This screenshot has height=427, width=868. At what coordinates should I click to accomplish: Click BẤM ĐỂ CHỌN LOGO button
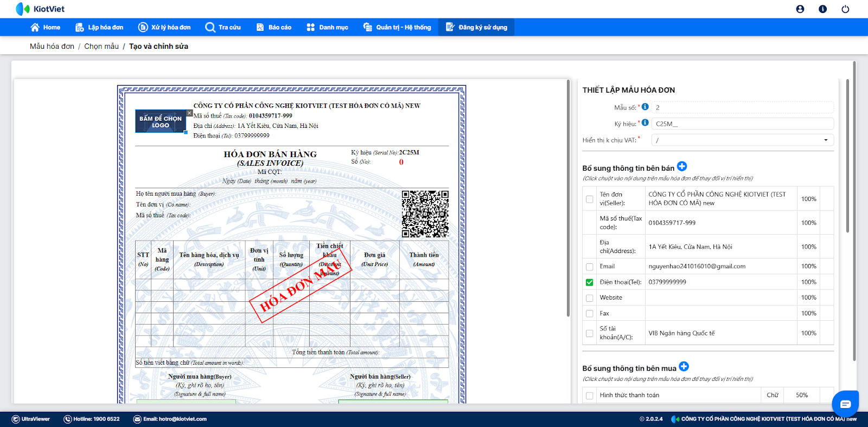(x=161, y=121)
